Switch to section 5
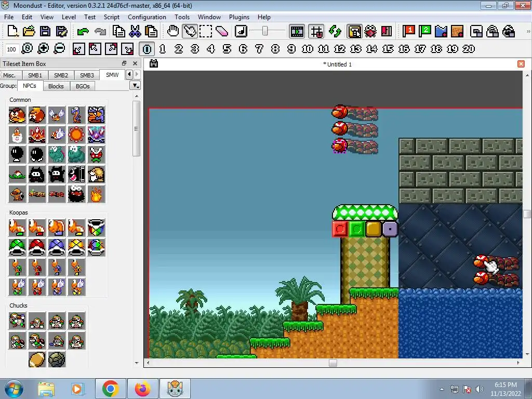 (x=227, y=49)
